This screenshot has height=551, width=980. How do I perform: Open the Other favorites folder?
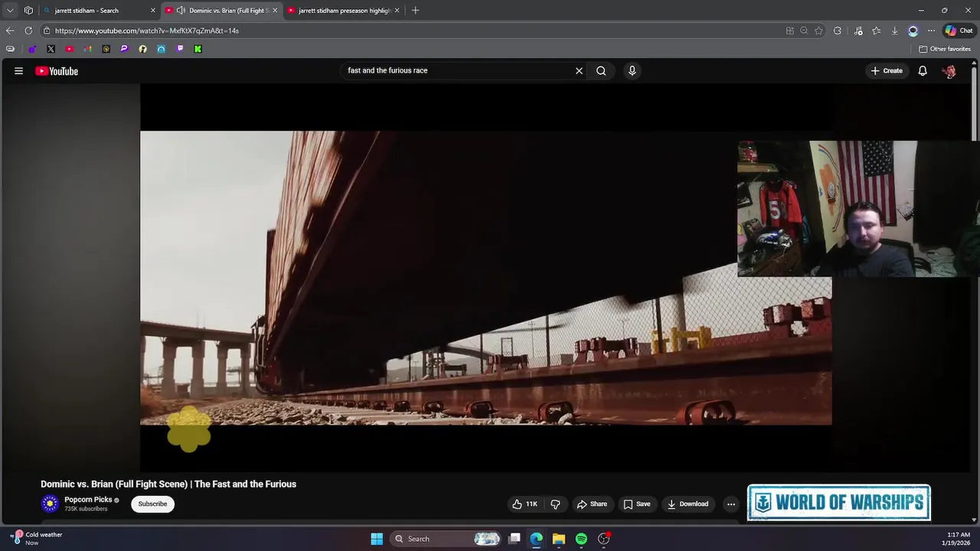pyautogui.click(x=945, y=49)
